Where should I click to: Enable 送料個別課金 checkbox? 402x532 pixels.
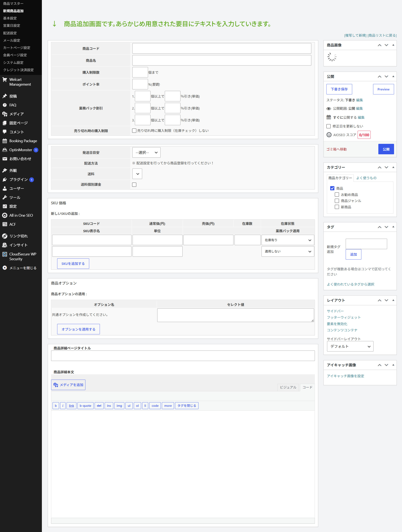click(134, 185)
